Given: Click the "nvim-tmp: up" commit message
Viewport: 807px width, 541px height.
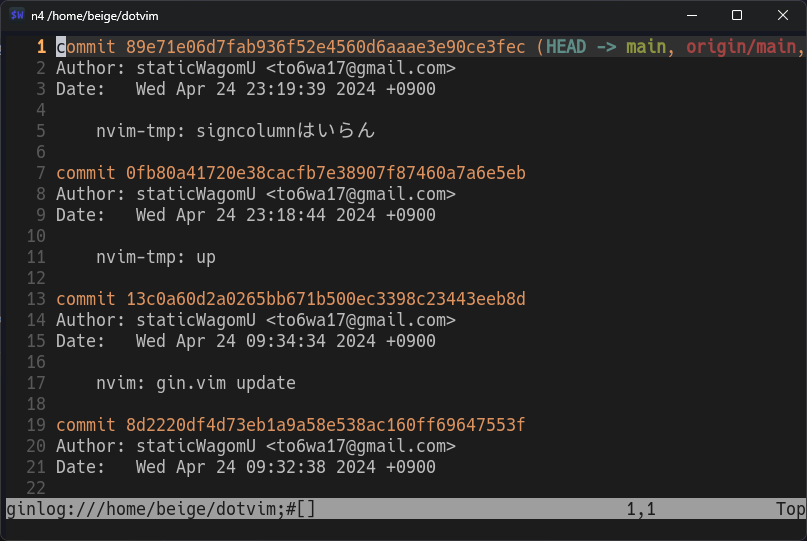Looking at the screenshot, I should (x=156, y=257).
